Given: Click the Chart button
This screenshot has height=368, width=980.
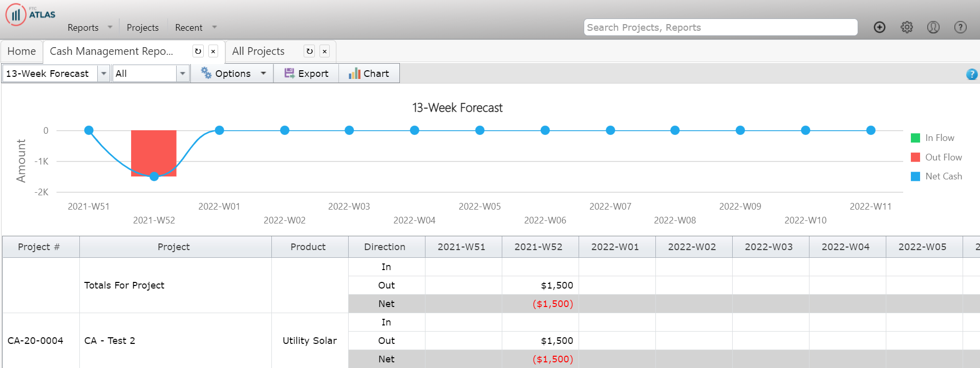Looking at the screenshot, I should (369, 73).
